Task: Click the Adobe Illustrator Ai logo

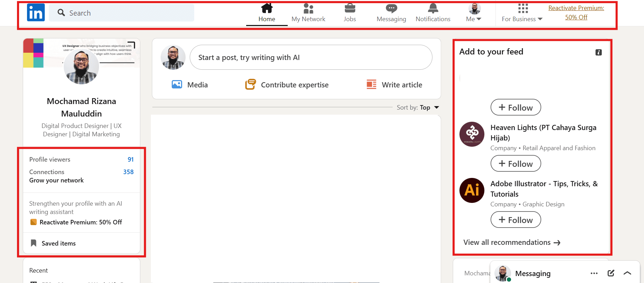Action: pos(472,190)
